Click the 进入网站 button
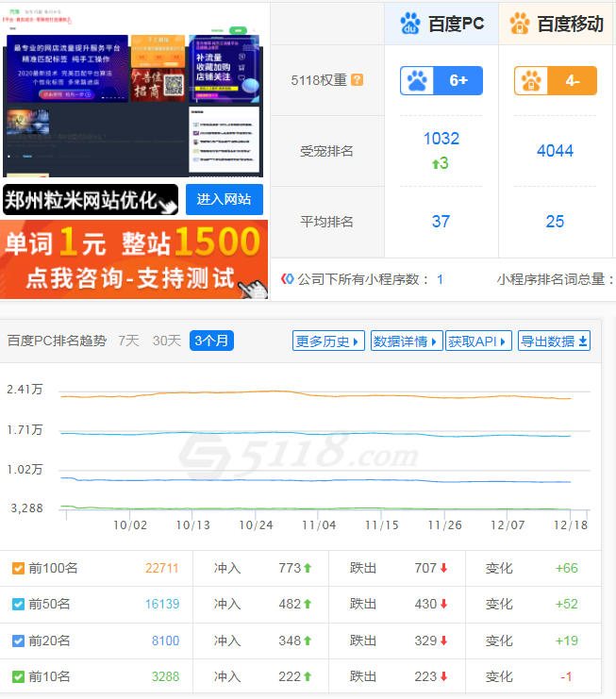The image size is (616, 699). coord(225,199)
